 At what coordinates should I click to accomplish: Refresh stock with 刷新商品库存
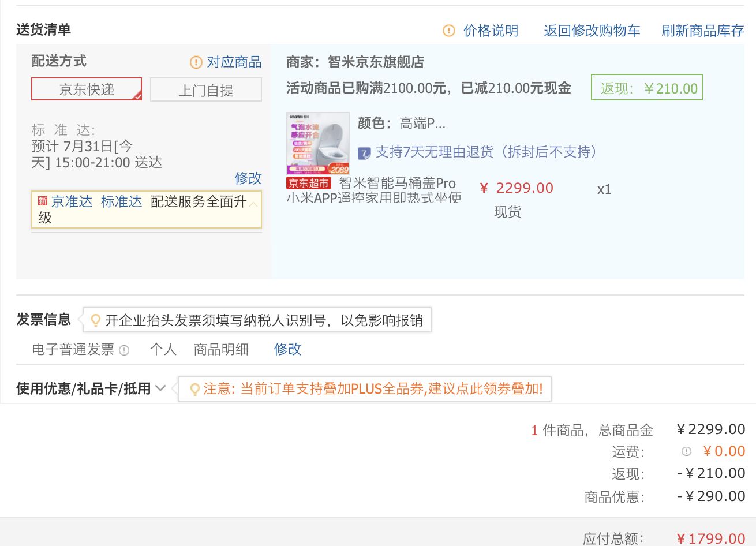coord(702,31)
